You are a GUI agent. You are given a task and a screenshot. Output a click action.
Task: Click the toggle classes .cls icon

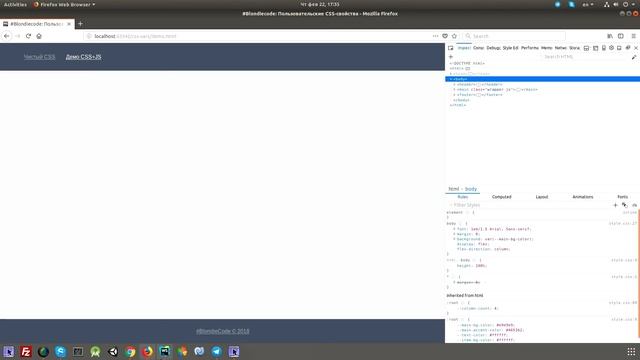(634, 205)
